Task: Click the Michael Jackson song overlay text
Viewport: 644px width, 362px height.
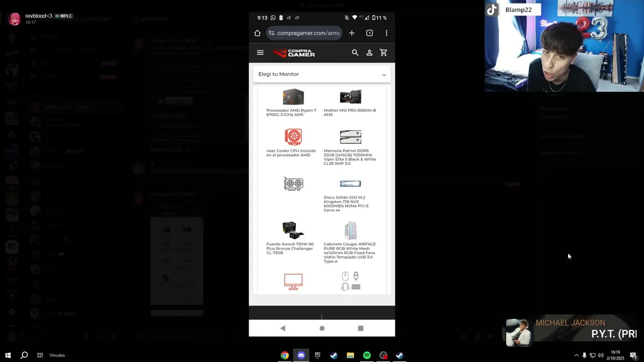Action: (586, 329)
